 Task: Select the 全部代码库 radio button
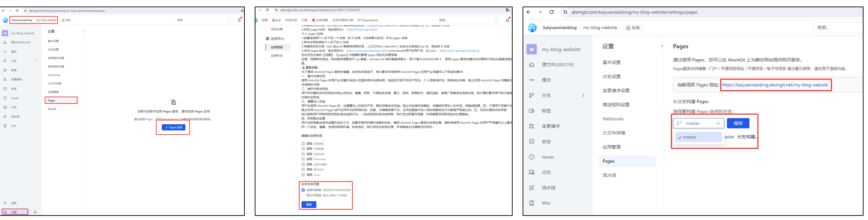pyautogui.click(x=303, y=190)
